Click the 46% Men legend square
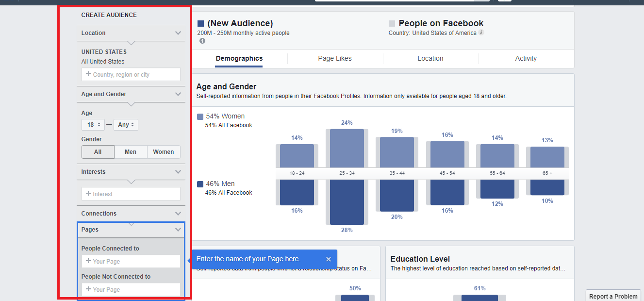This screenshot has width=644, height=301. point(200,184)
